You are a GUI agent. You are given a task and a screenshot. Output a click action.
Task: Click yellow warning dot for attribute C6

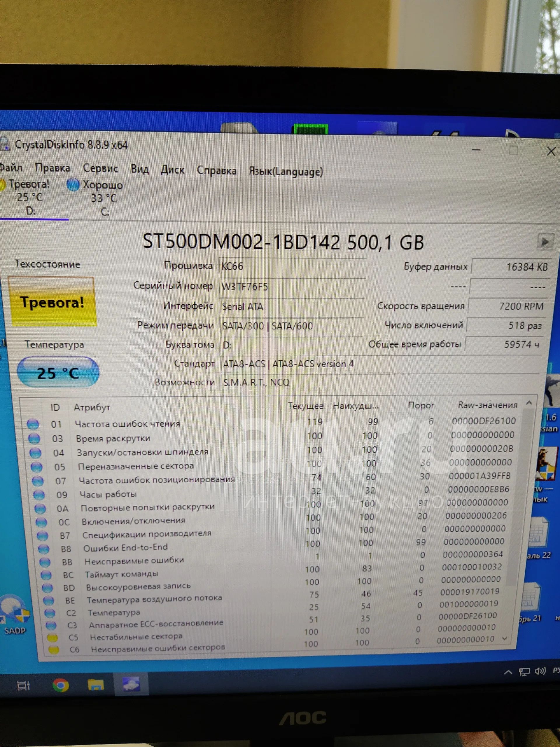pyautogui.click(x=54, y=650)
